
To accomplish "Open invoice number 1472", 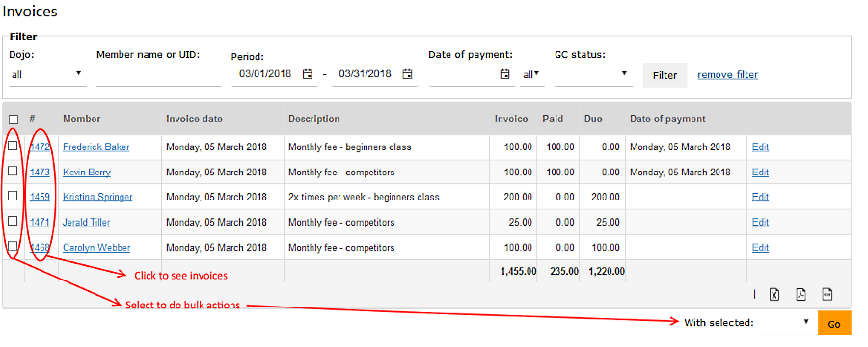I will pyautogui.click(x=40, y=147).
